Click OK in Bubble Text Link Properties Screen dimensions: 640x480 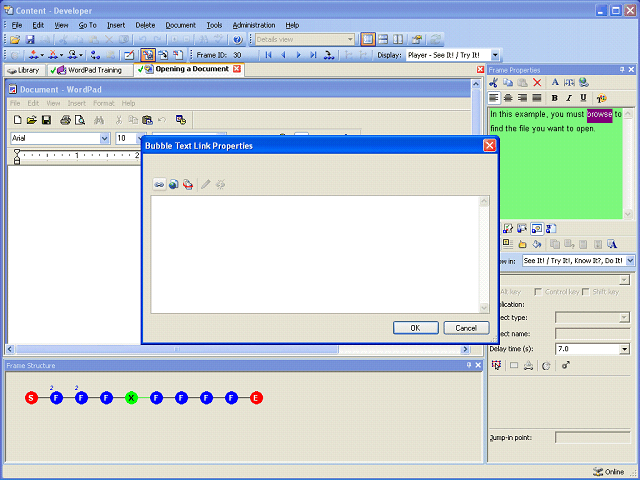pos(416,328)
